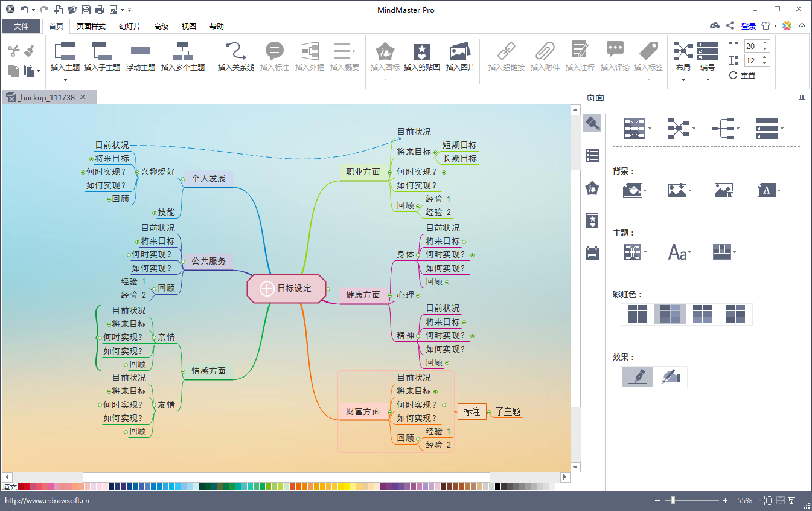Select the Format Painter brush icon
The height and width of the screenshot is (511, 812).
click(29, 51)
